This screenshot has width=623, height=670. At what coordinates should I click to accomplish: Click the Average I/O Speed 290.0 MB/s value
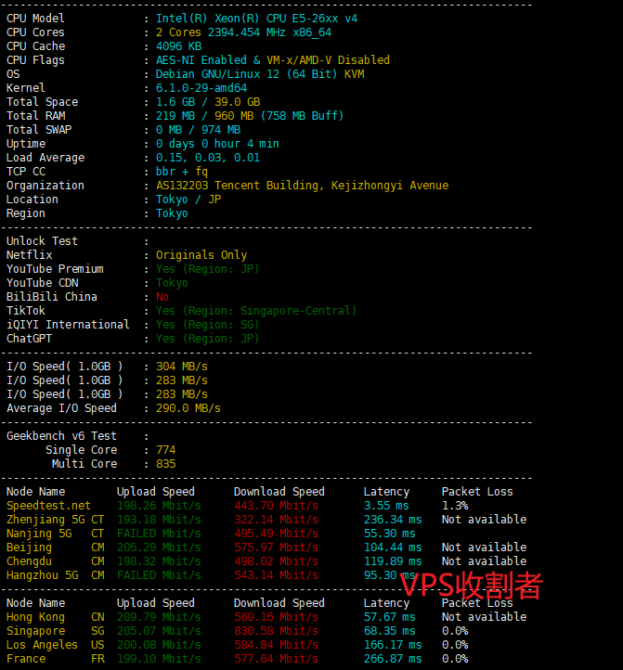[188, 408]
